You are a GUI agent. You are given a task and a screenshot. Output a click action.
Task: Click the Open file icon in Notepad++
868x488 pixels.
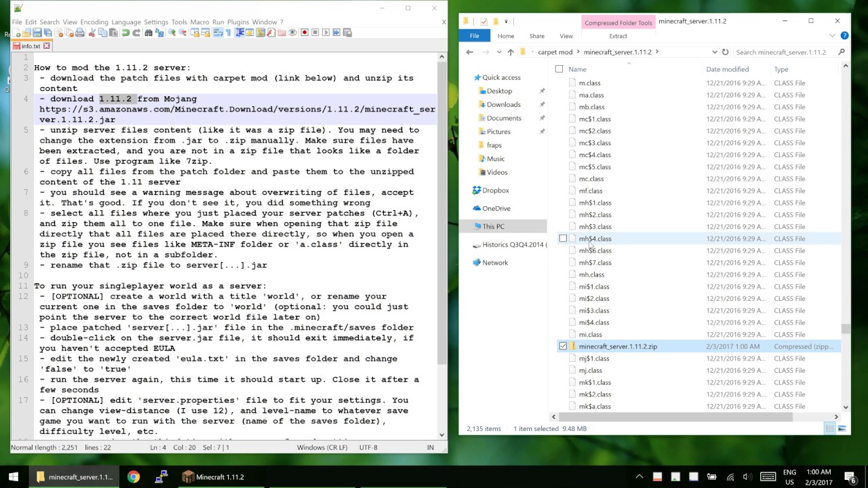(26, 33)
